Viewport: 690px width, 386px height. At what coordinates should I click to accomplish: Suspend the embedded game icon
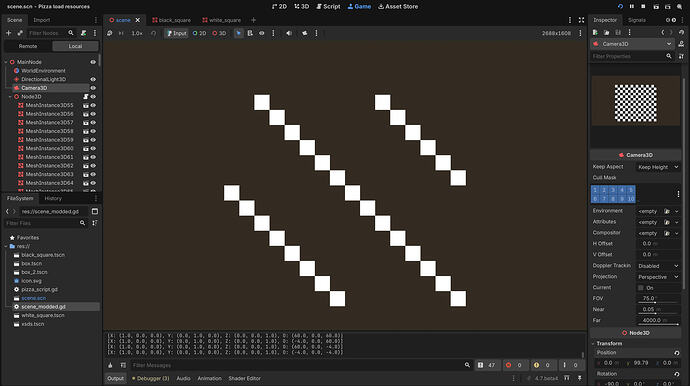110,33
